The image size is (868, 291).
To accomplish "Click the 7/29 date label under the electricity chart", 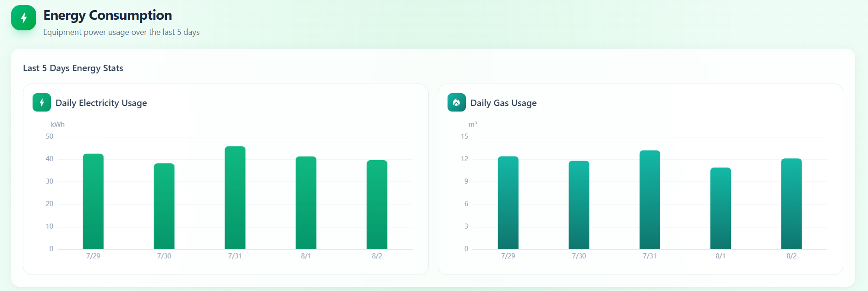I will (93, 256).
